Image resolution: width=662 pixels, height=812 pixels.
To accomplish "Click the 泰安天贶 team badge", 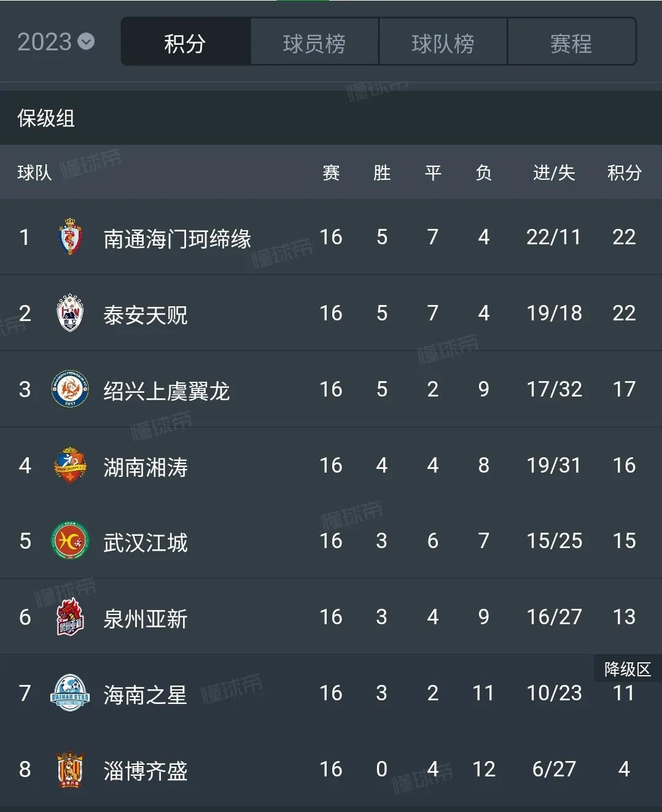I will pyautogui.click(x=70, y=313).
